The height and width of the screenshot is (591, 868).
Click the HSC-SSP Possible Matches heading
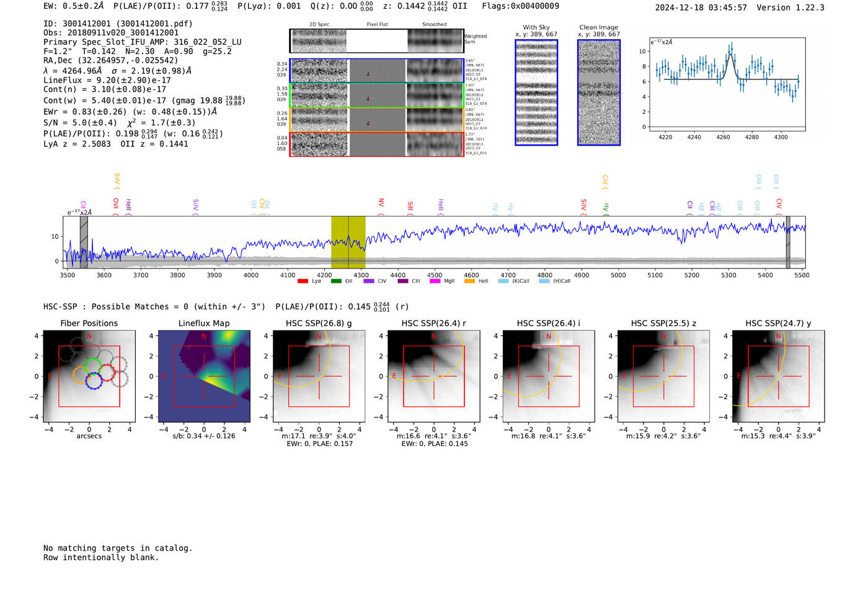[x=154, y=306]
